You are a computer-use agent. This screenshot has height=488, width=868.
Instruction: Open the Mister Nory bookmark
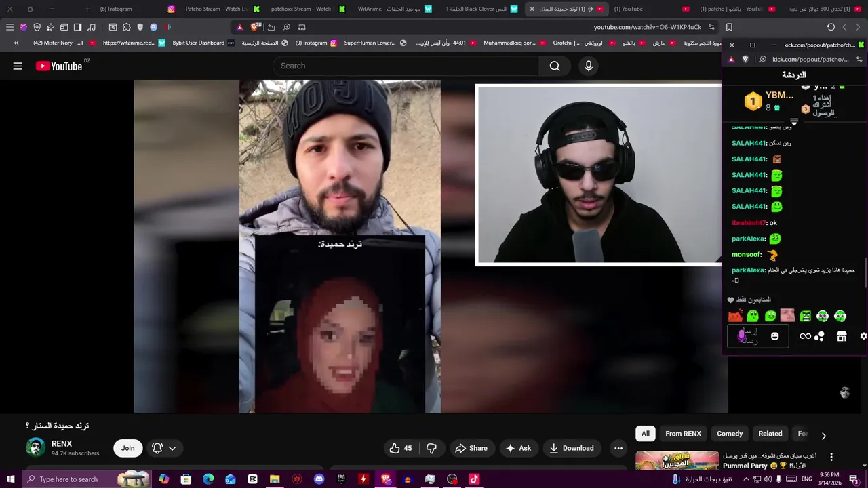[64, 43]
